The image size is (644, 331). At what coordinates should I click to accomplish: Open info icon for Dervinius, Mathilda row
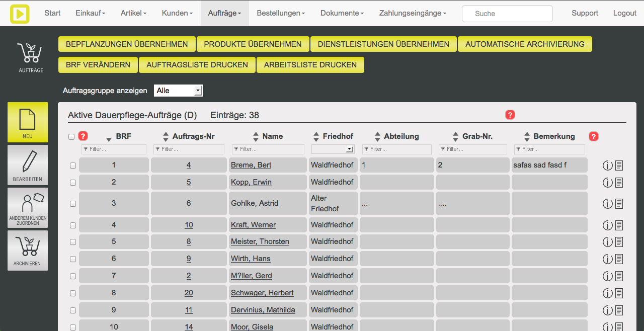pos(608,310)
